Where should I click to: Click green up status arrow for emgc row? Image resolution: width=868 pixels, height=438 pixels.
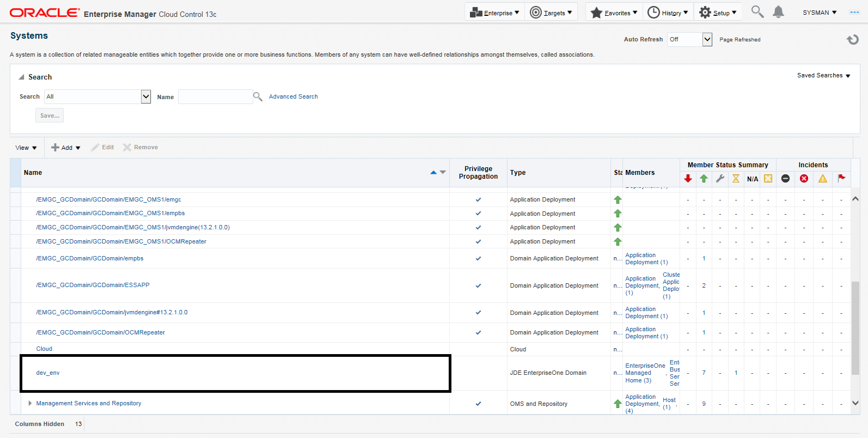[618, 200]
